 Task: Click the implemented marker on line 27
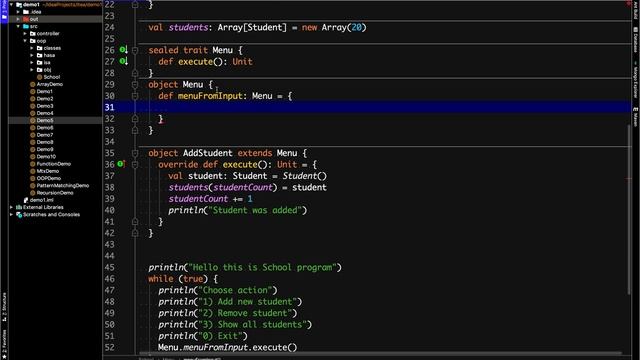(x=123, y=61)
